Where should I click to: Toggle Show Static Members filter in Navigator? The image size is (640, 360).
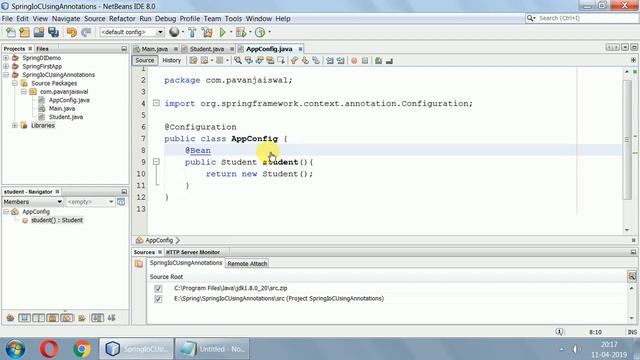39,318
